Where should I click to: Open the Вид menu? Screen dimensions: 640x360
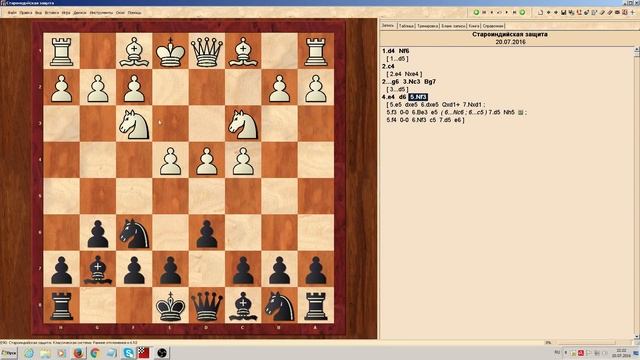(x=38, y=13)
